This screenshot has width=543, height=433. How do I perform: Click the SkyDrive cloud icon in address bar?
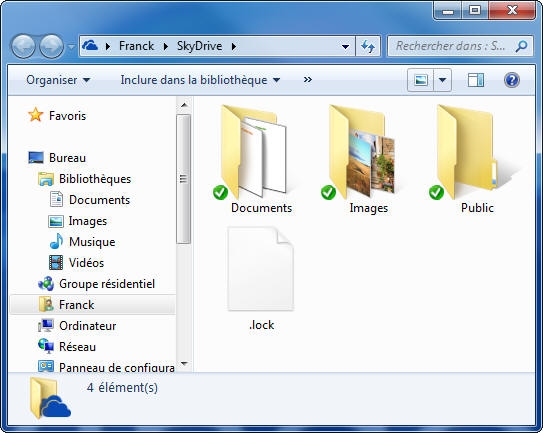coord(90,46)
